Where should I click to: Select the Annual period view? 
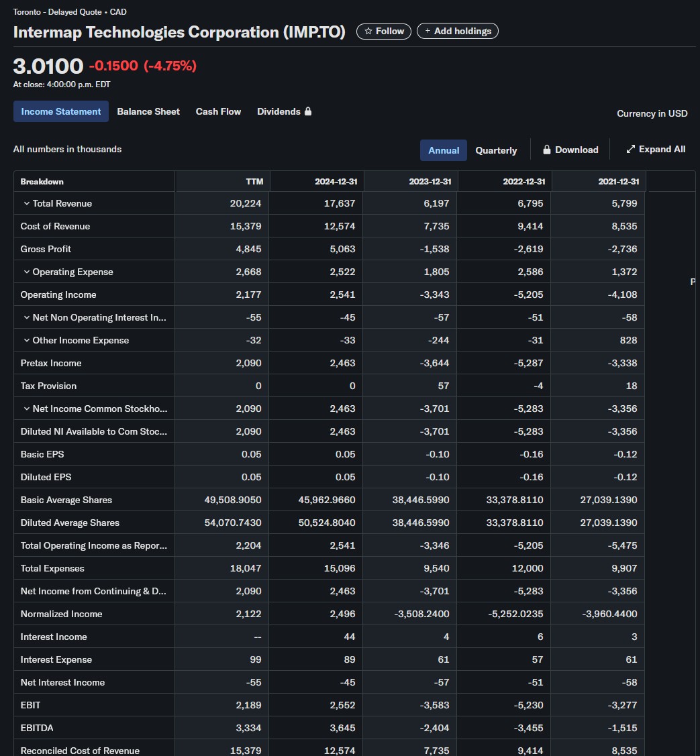coord(444,150)
